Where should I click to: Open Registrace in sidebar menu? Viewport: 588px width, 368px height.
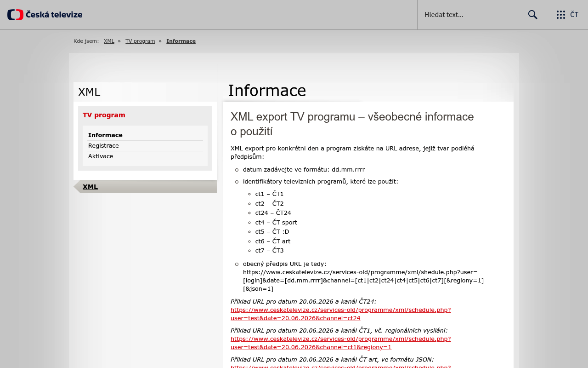pyautogui.click(x=103, y=145)
